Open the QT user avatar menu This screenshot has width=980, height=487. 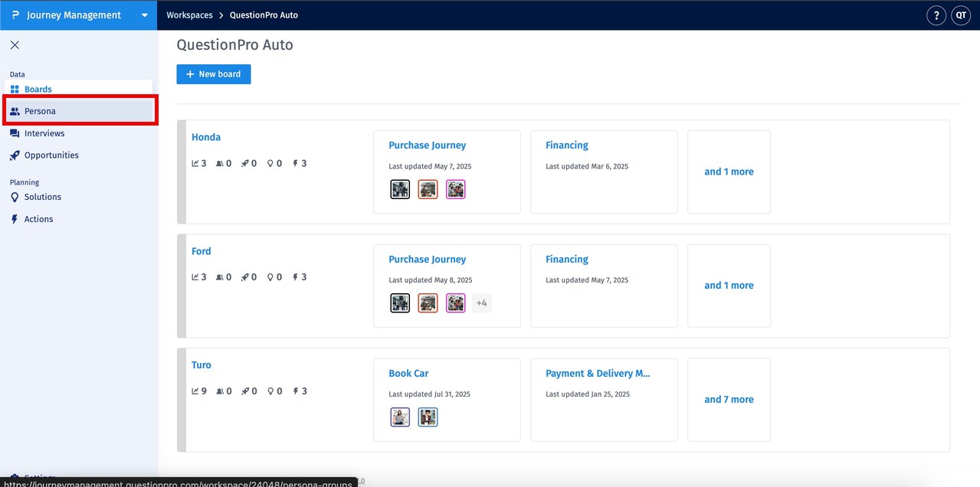pyautogui.click(x=961, y=15)
